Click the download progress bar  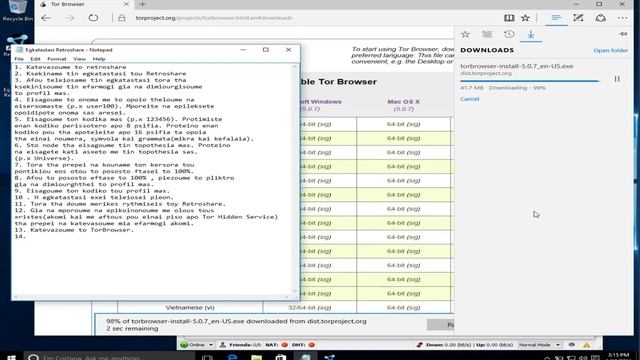pos(530,81)
